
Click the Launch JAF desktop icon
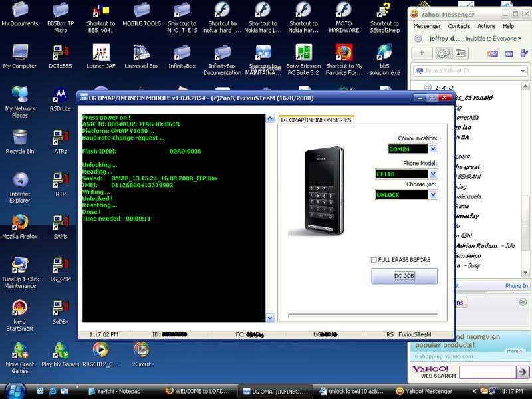click(101, 57)
